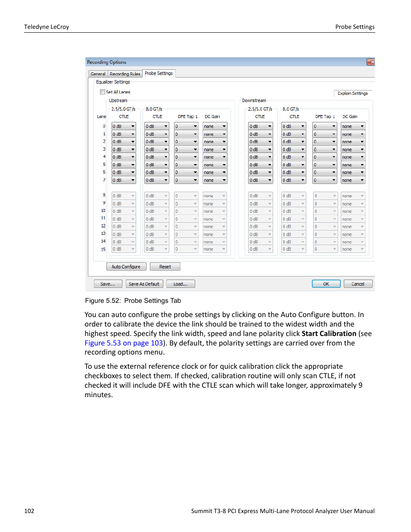Click the Downstream group label
This screenshot has width=411, height=532.
pos(254,100)
